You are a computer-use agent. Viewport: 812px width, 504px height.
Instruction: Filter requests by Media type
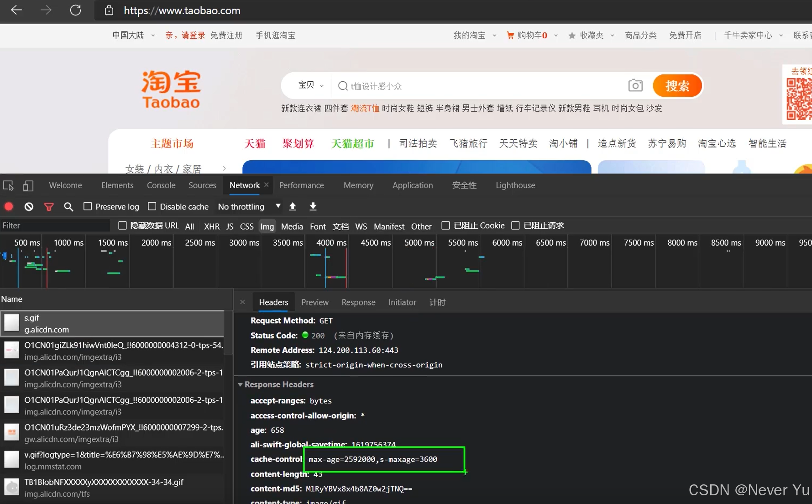292,226
